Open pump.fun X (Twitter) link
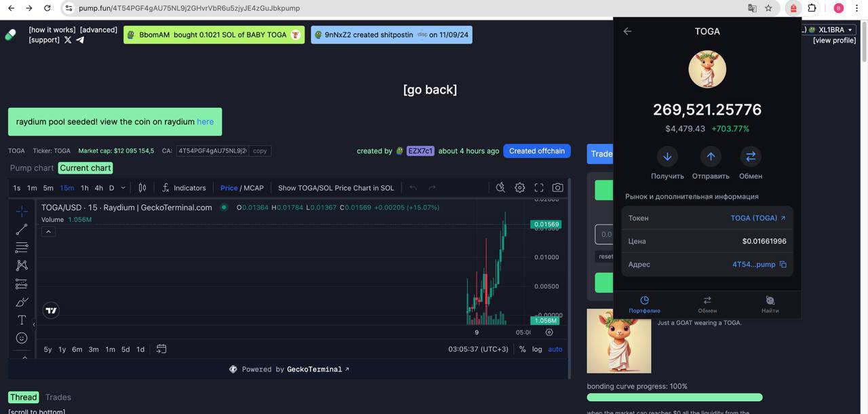868x414 pixels. [x=67, y=40]
